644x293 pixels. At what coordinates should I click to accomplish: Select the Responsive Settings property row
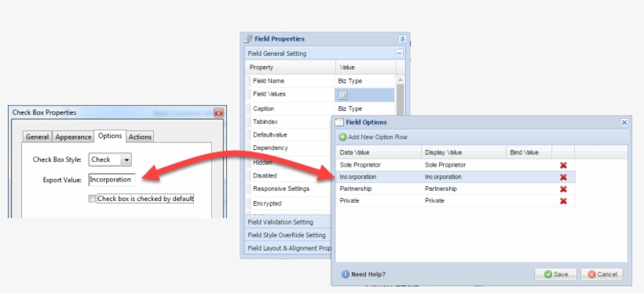tap(288, 189)
